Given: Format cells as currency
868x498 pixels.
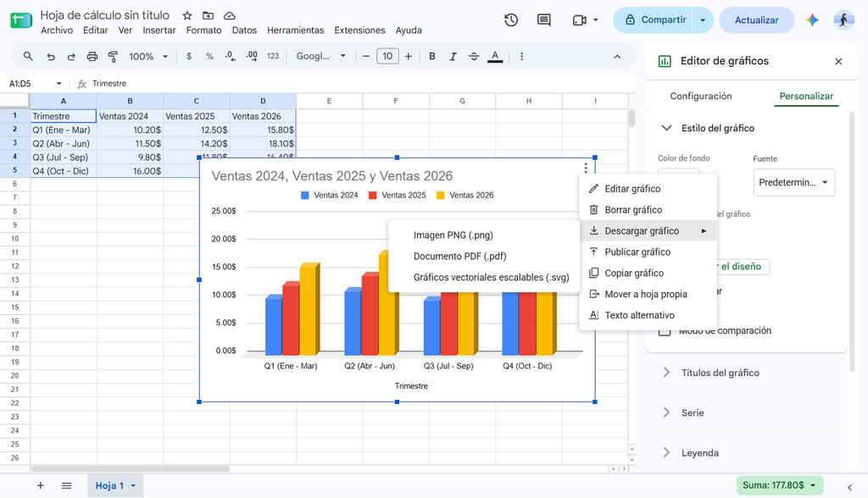Looking at the screenshot, I should point(189,57).
